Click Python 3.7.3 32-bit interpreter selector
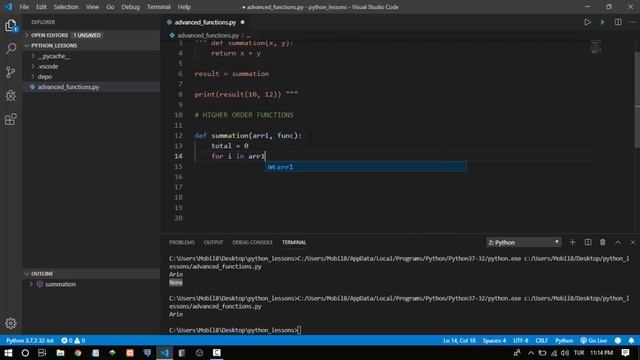Screen dimensions: 640x360 point(30,340)
